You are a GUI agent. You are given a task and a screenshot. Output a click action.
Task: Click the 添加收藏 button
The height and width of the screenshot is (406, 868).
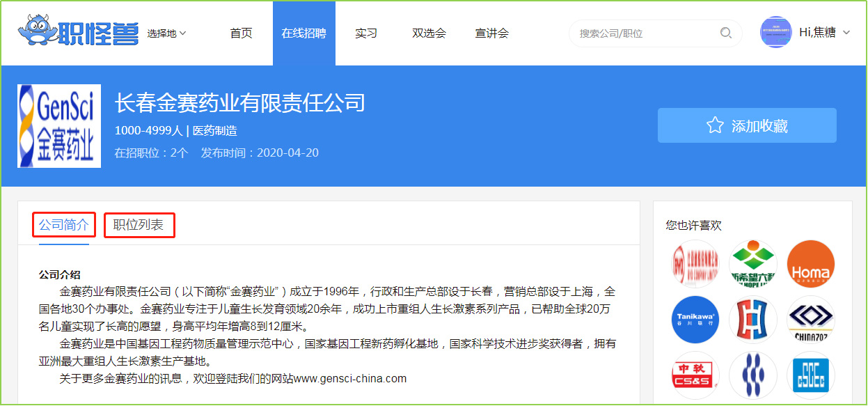[747, 125]
